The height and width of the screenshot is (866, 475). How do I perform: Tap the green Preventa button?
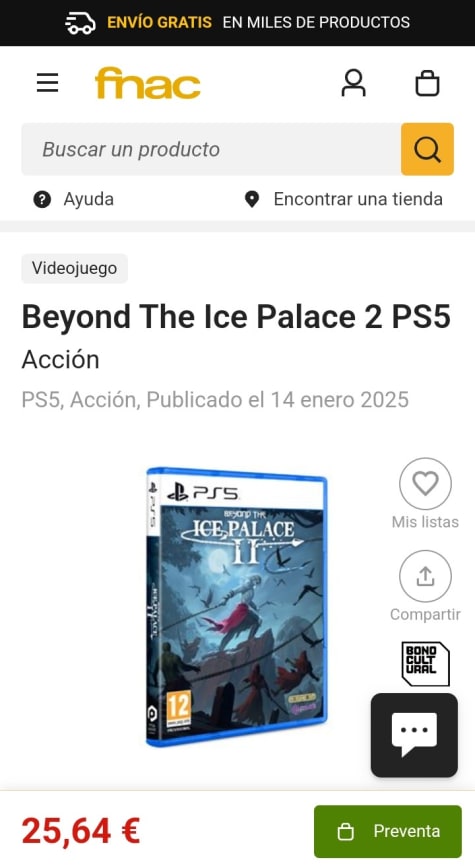(388, 831)
